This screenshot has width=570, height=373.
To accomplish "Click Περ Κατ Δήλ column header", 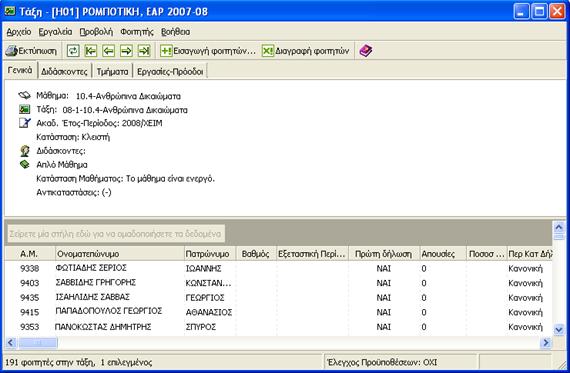I will (529, 254).
